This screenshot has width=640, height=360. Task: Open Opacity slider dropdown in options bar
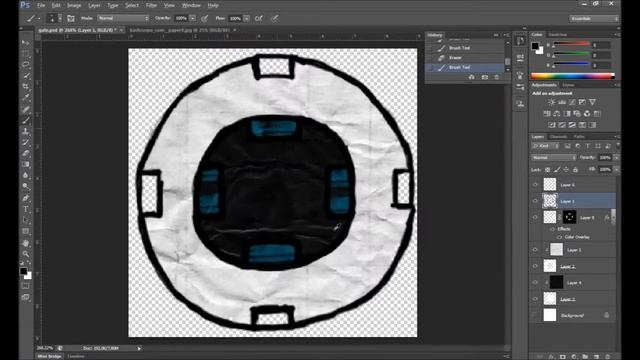point(193,18)
